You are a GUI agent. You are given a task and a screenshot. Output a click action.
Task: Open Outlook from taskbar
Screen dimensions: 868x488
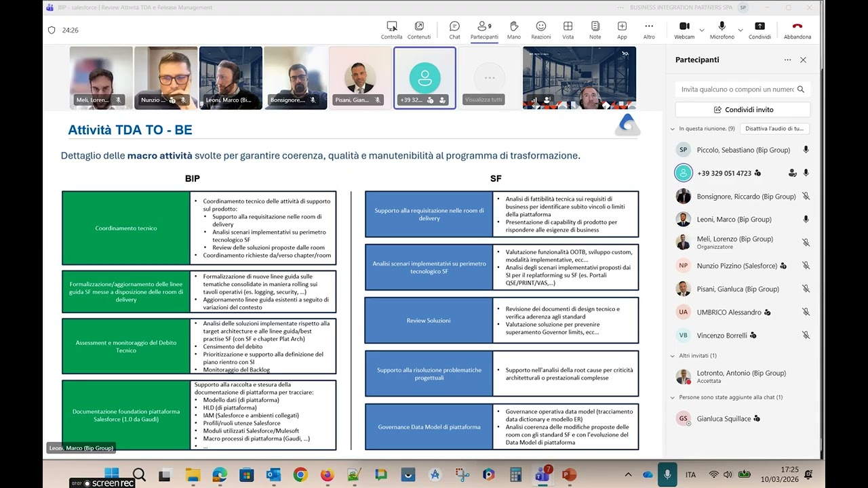[273, 474]
